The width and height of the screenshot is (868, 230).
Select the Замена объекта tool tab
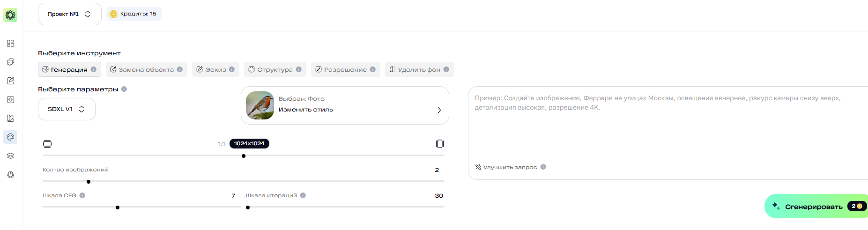tap(146, 69)
